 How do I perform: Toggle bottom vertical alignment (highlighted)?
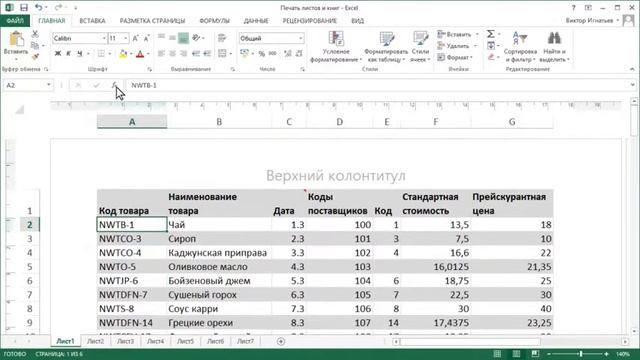coord(183,38)
